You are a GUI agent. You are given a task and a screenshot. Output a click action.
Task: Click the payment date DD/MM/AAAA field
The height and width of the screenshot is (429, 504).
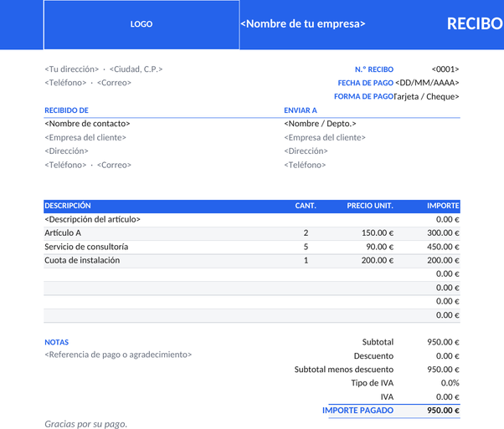click(x=427, y=83)
